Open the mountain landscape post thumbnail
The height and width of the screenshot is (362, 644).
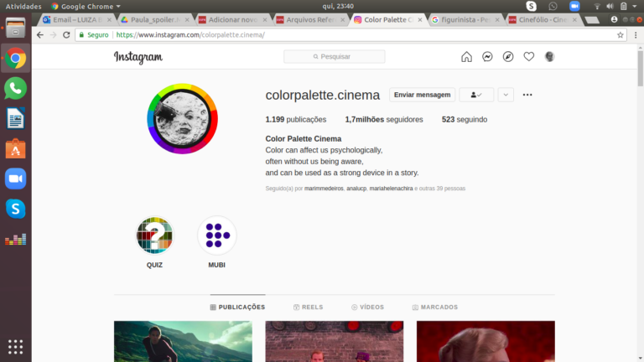click(x=183, y=342)
